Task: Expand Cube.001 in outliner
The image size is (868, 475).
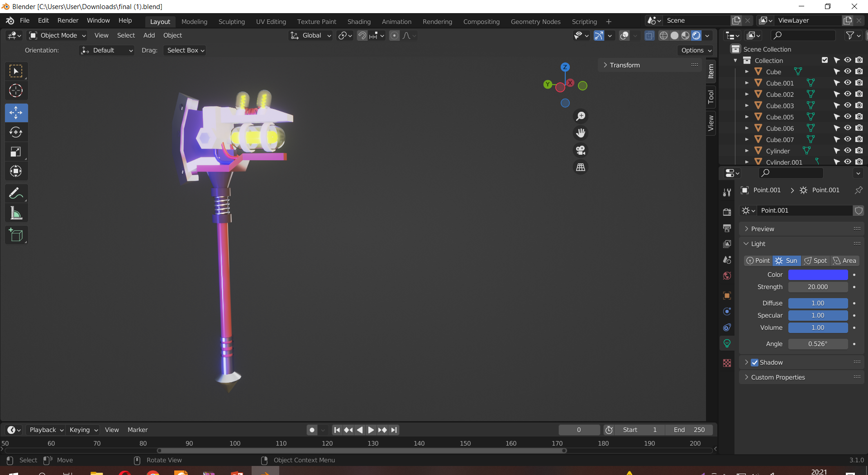Action: click(x=747, y=83)
